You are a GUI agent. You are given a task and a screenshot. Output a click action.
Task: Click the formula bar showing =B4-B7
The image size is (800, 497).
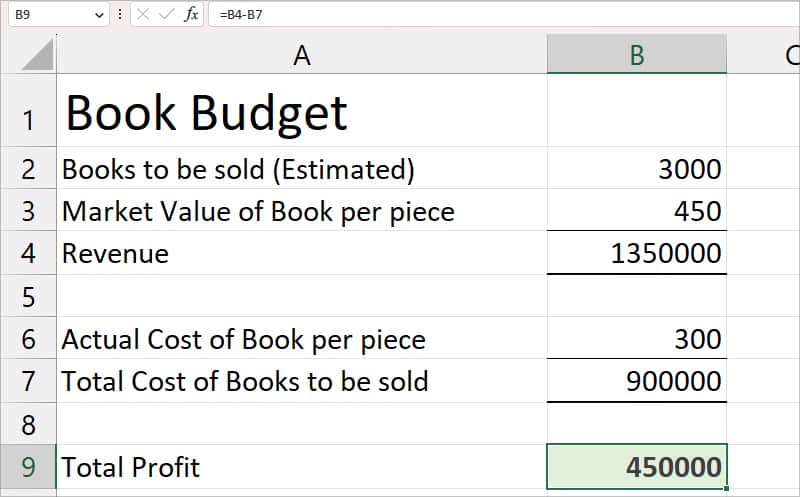[x=504, y=14]
